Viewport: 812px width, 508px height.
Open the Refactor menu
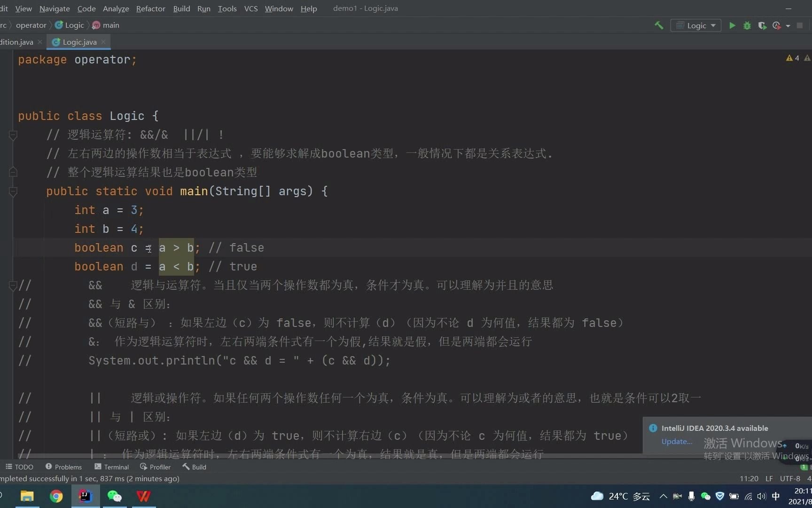[x=151, y=8]
